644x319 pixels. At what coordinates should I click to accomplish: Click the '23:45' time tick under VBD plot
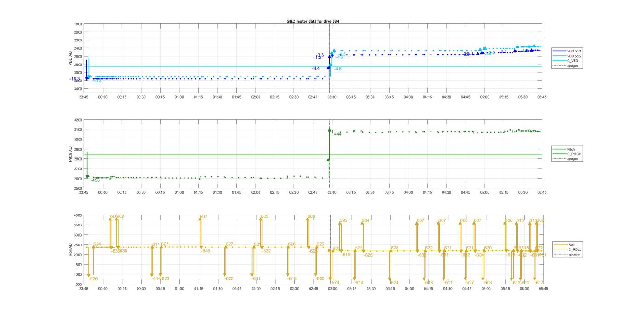coord(84,97)
